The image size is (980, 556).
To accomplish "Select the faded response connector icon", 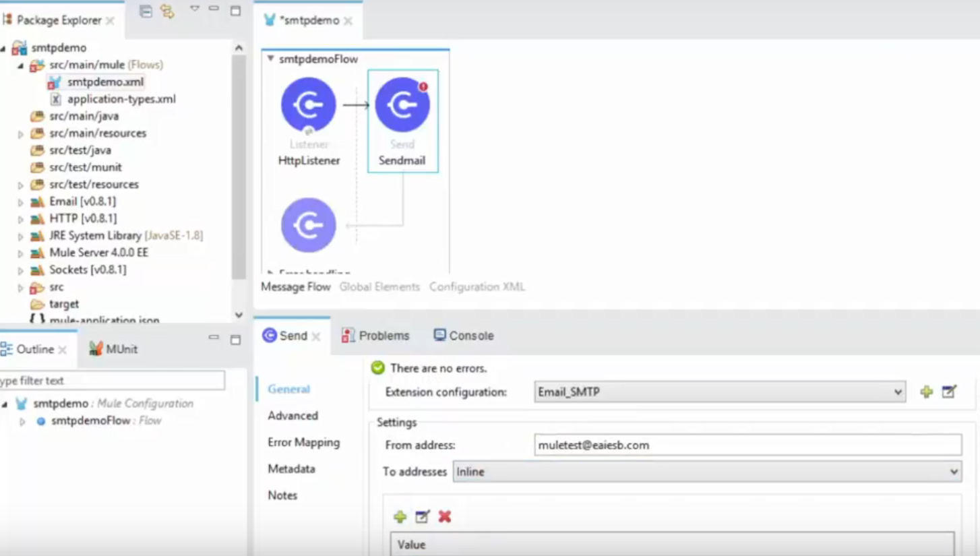I will pos(309,225).
